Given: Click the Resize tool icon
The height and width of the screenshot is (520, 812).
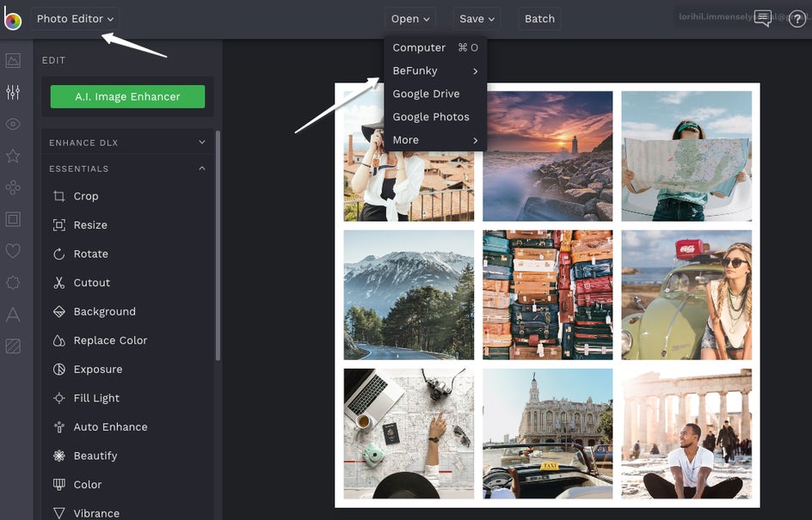Looking at the screenshot, I should coord(59,225).
